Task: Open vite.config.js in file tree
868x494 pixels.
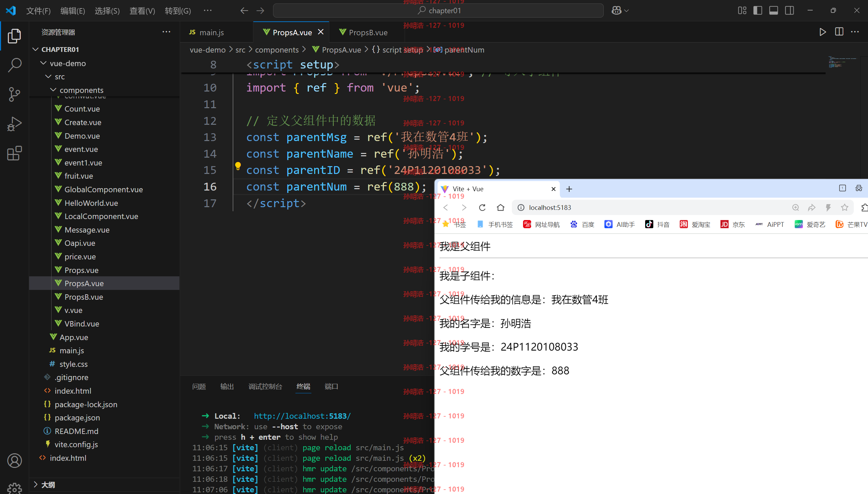Action: [76, 444]
